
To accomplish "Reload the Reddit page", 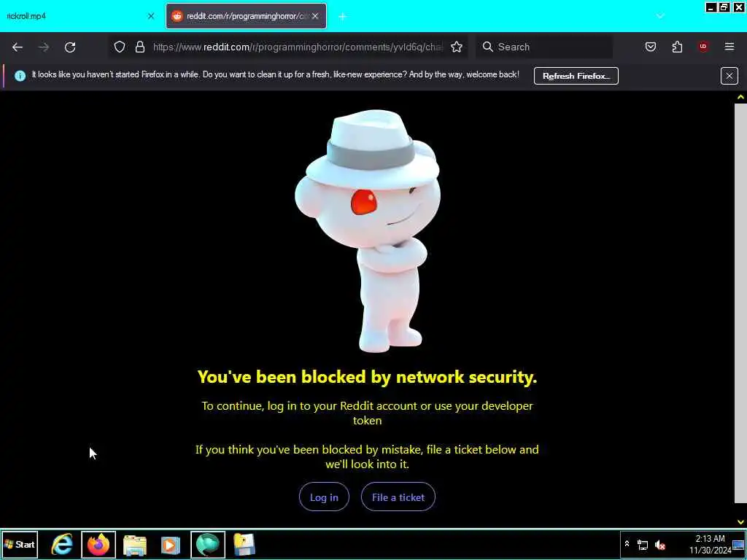I will tap(70, 47).
